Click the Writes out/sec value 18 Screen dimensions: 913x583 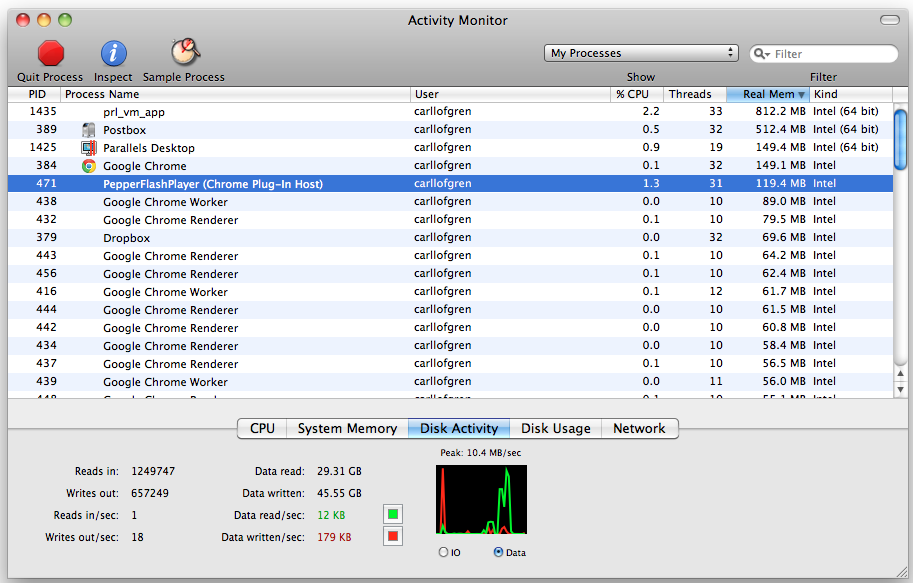(137, 537)
